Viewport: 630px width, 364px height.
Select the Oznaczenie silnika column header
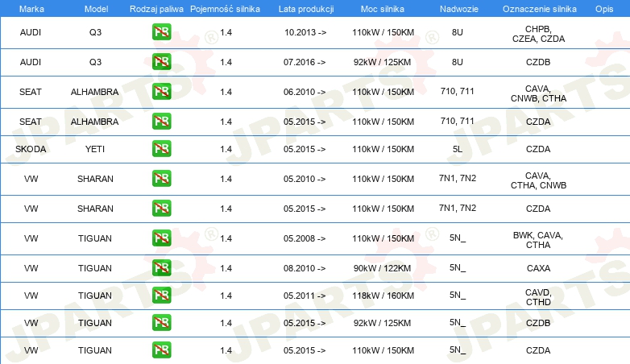[x=540, y=9]
